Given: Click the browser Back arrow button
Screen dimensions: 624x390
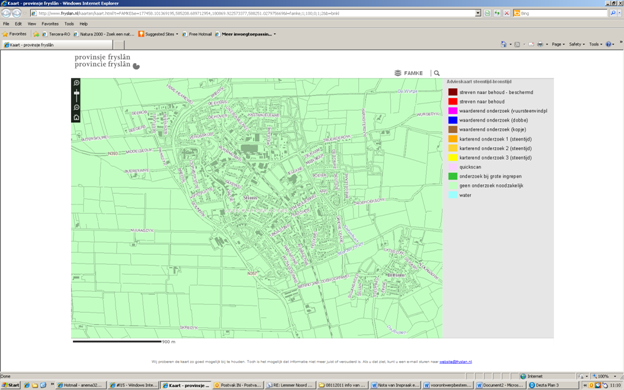Looking at the screenshot, I should tap(6, 13).
